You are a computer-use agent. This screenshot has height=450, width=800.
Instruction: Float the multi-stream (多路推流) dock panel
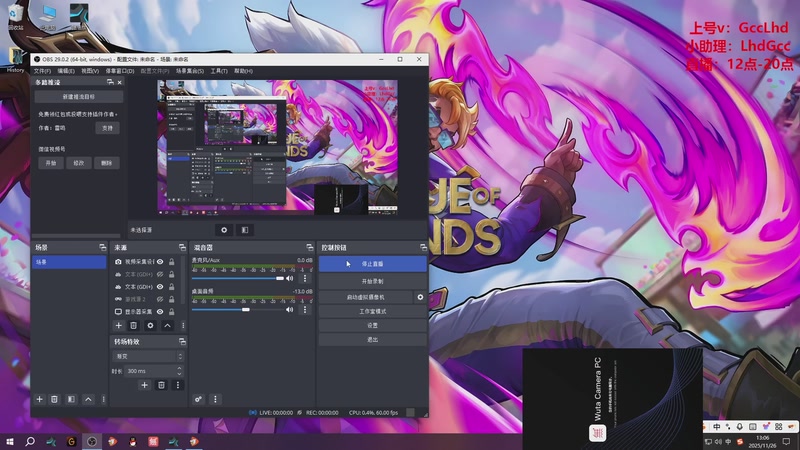(110, 82)
